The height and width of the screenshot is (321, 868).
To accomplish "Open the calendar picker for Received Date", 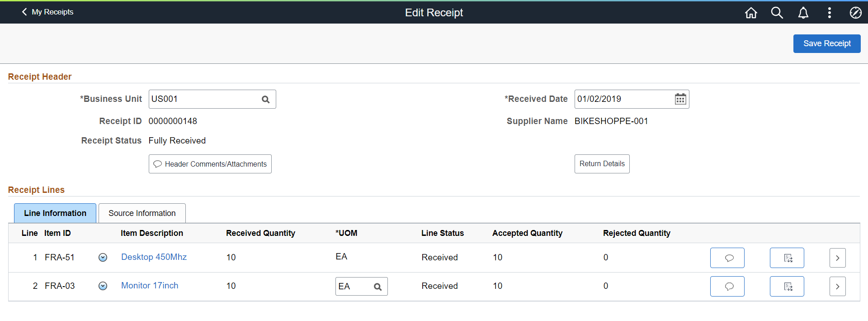I will [x=680, y=99].
